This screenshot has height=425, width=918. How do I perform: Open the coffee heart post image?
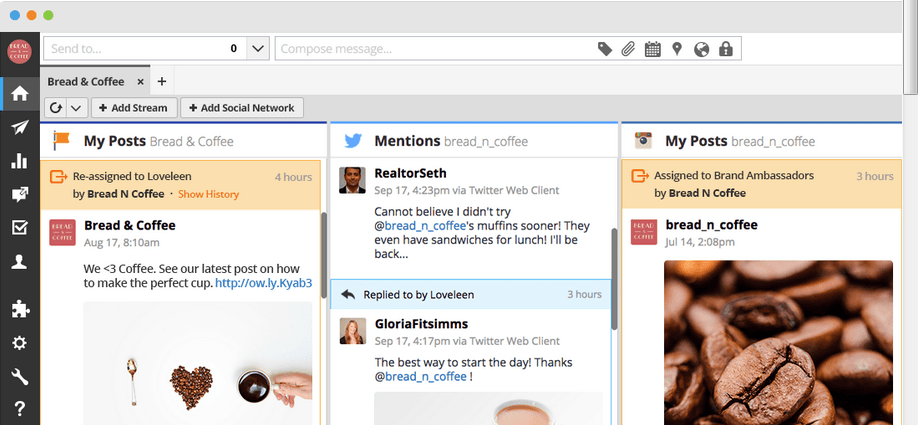coord(197,363)
